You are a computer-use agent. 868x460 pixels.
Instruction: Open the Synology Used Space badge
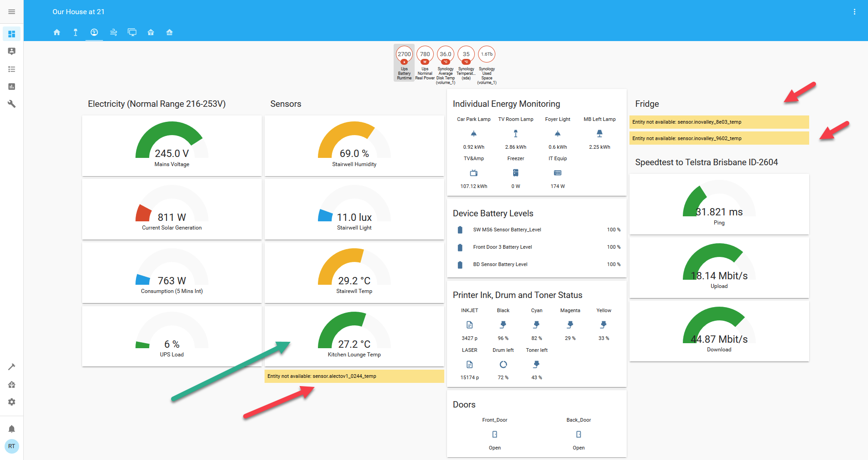[x=487, y=65]
